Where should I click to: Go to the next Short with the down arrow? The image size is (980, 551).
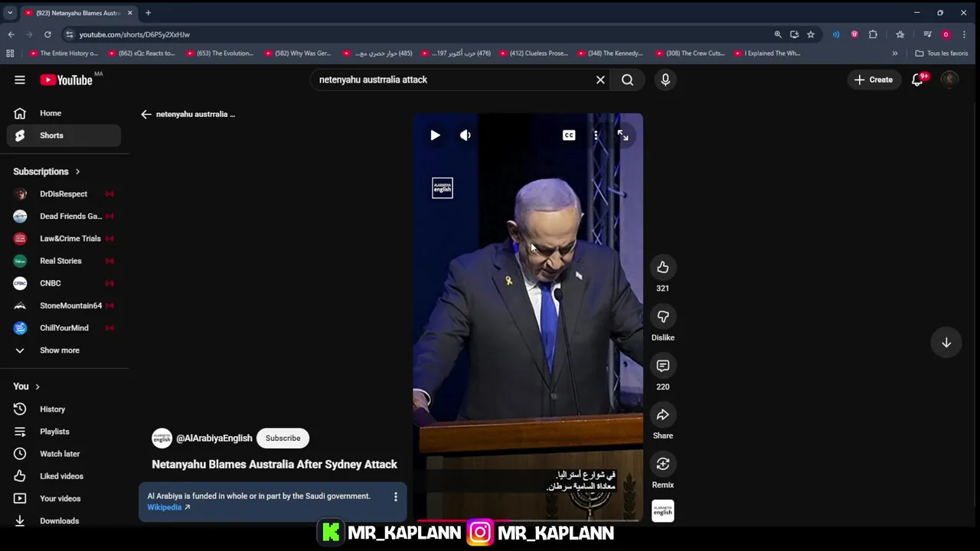pyautogui.click(x=946, y=343)
